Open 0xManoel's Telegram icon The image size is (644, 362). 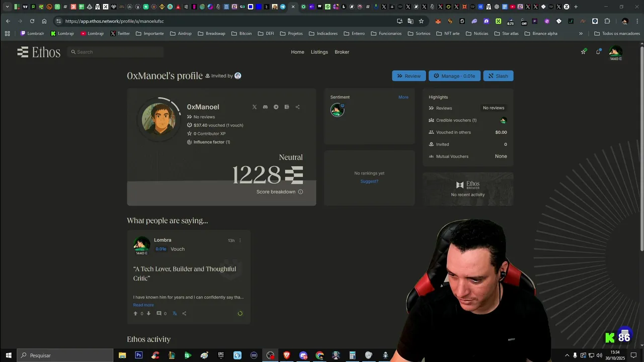(276, 107)
